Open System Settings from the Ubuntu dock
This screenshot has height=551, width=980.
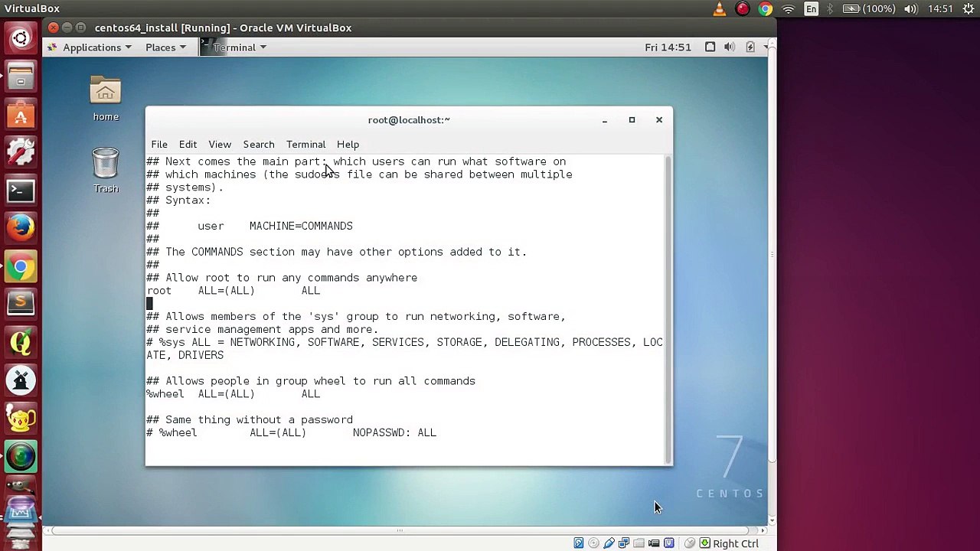21,153
